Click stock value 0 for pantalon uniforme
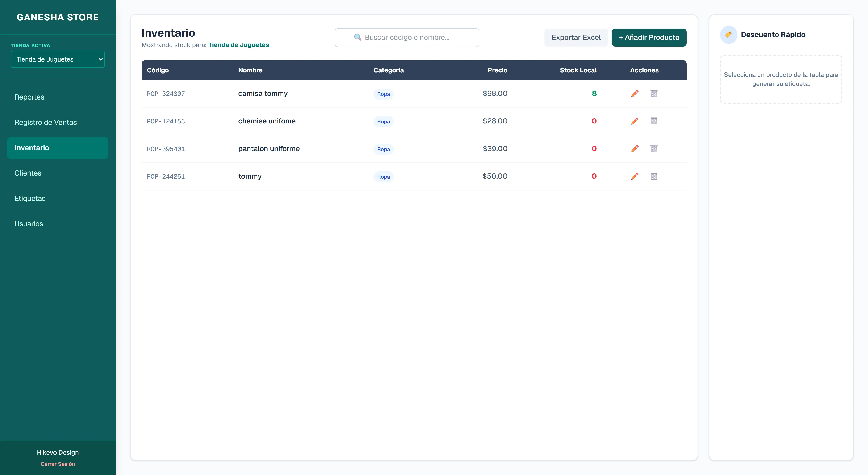Screen dimensions: 868x475 pyautogui.click(x=594, y=149)
